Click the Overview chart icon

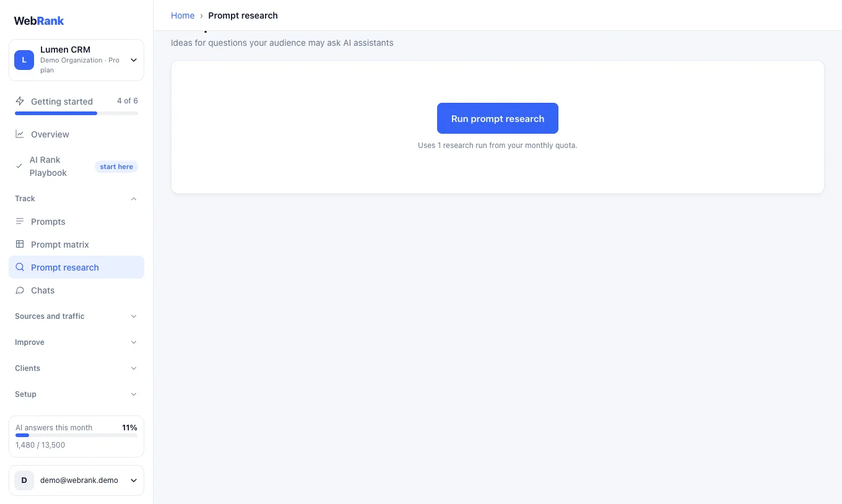pyautogui.click(x=20, y=134)
